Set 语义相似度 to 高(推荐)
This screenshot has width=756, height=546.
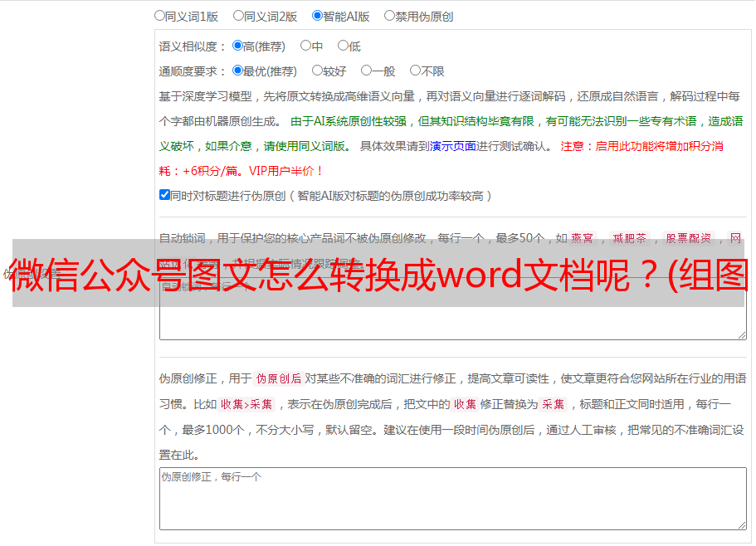237,46
